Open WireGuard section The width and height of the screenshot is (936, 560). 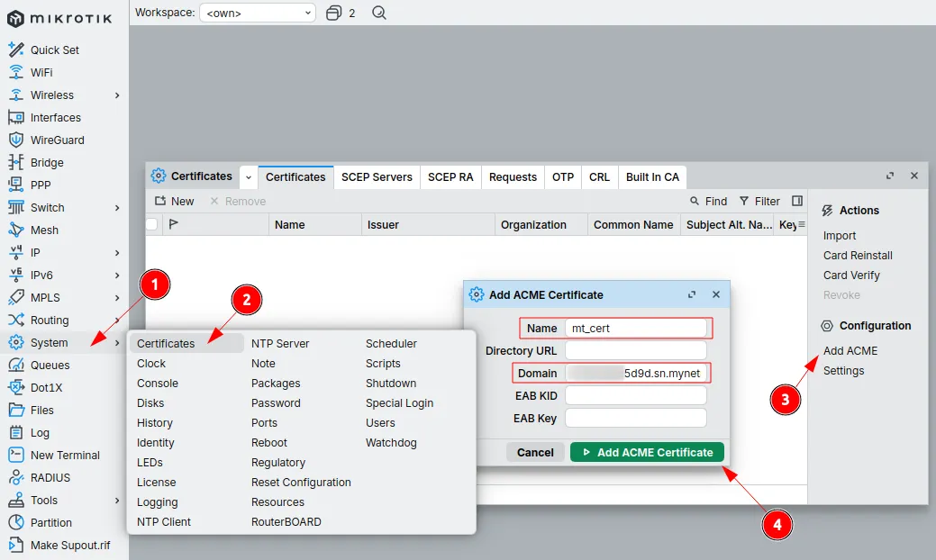pyautogui.click(x=58, y=140)
